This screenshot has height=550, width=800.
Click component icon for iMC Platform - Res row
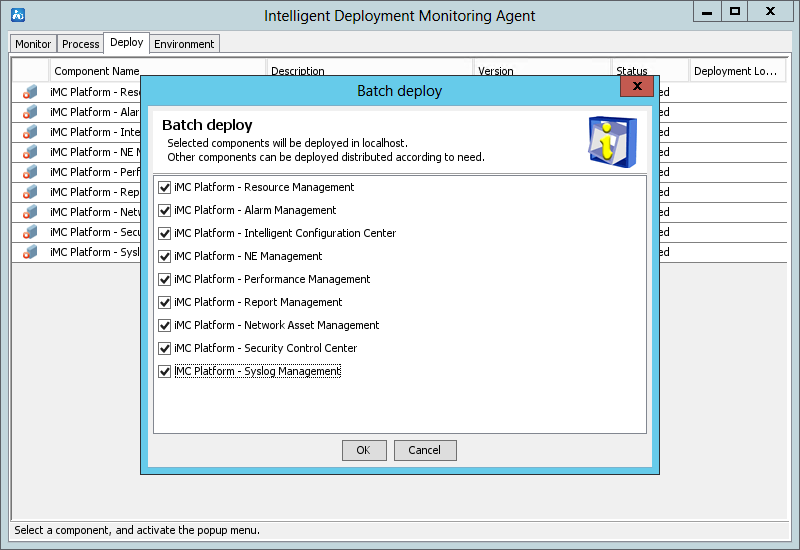[x=30, y=92]
